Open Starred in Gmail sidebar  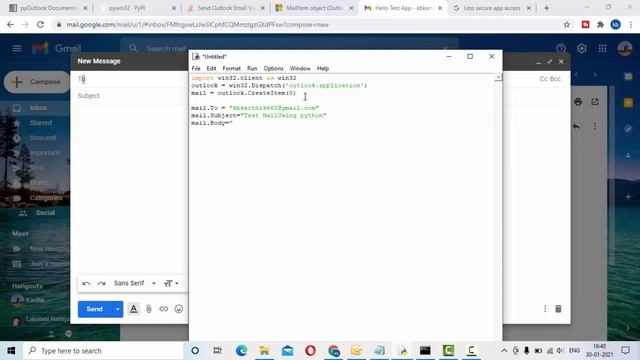(x=40, y=123)
